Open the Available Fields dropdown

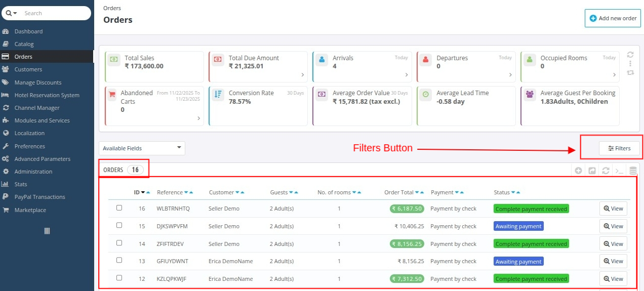(x=142, y=148)
